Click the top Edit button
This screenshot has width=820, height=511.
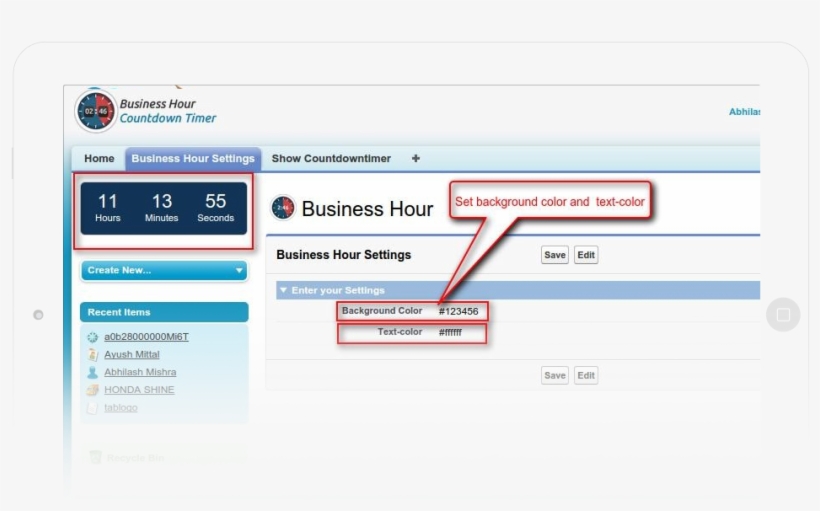coord(586,255)
